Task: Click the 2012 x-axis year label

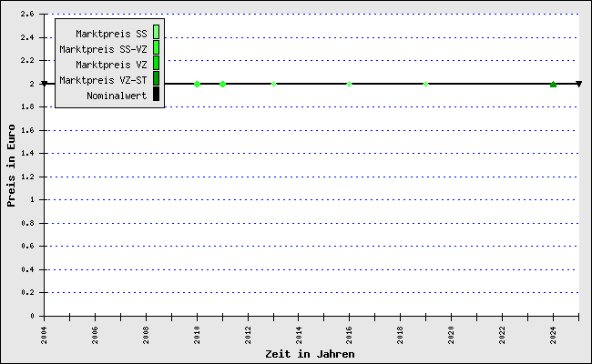Action: pos(248,335)
